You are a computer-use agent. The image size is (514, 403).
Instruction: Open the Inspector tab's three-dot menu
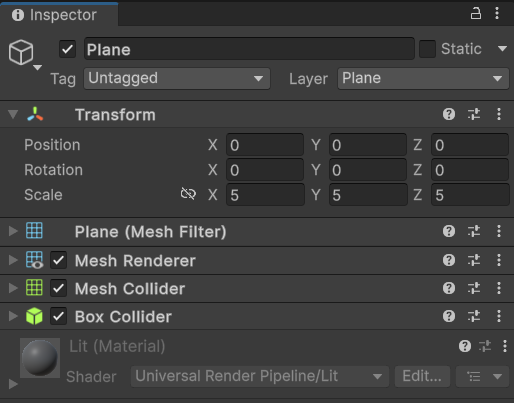[x=497, y=13]
